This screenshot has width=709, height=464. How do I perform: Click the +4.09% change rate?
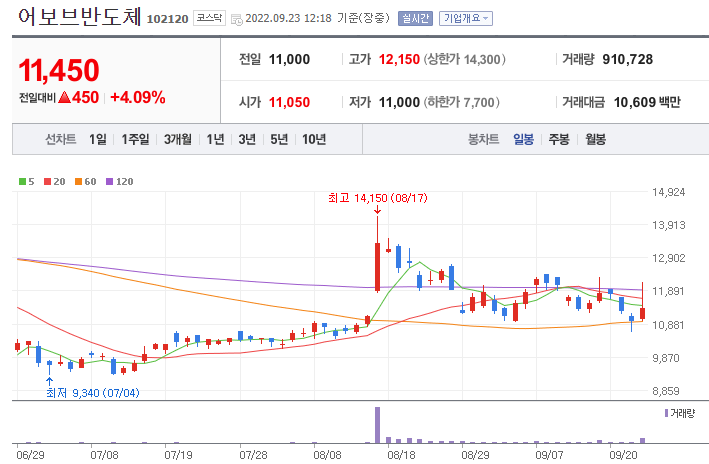[138, 97]
